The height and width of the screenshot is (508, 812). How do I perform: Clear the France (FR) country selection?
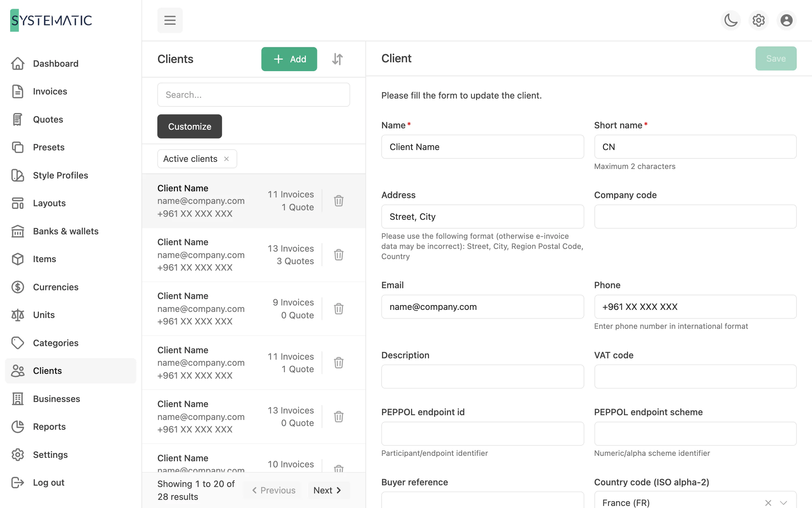pos(768,503)
